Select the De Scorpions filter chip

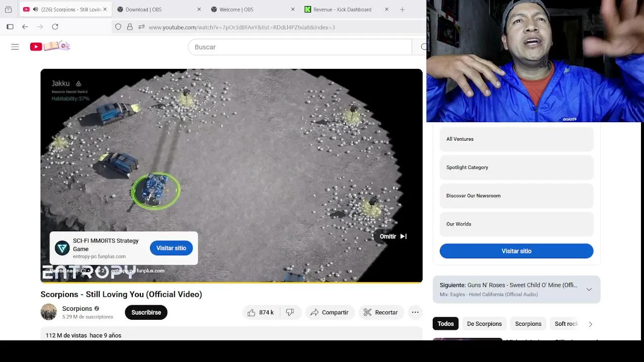coord(484,324)
